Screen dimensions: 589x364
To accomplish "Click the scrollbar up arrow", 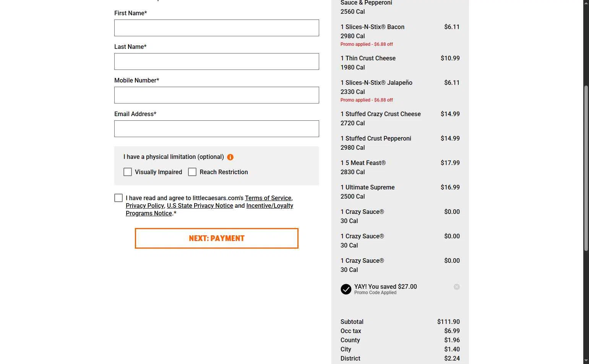I will tap(586, 3).
